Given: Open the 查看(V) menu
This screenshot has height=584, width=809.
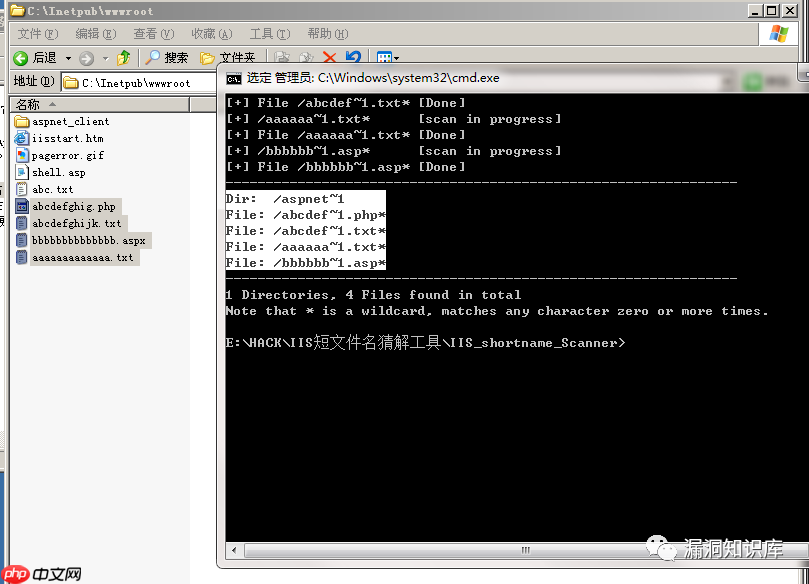Looking at the screenshot, I should tap(154, 34).
